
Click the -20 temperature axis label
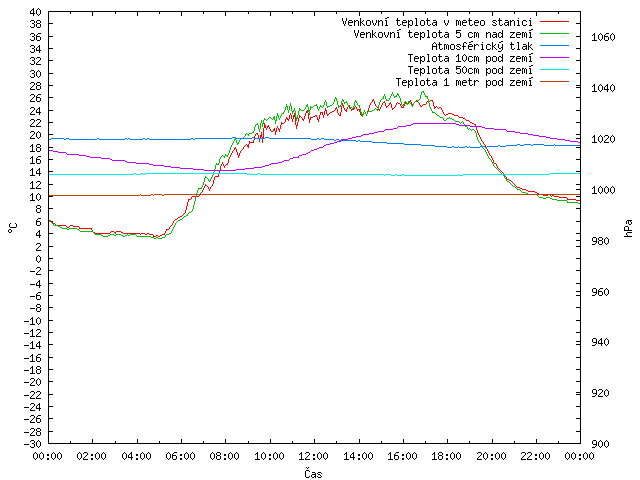32,382
